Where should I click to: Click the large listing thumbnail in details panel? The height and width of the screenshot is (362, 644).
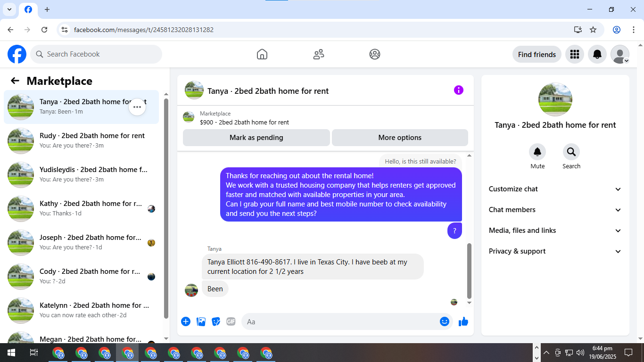click(x=555, y=99)
